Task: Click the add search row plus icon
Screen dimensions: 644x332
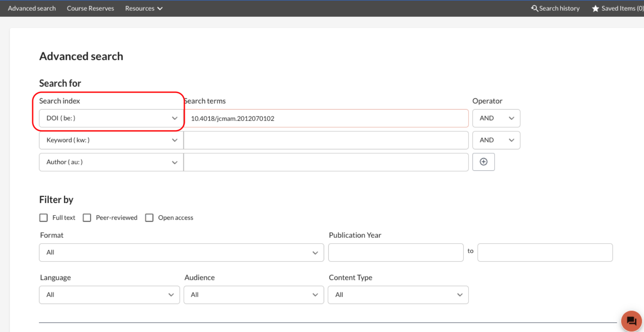Action: pyautogui.click(x=483, y=162)
